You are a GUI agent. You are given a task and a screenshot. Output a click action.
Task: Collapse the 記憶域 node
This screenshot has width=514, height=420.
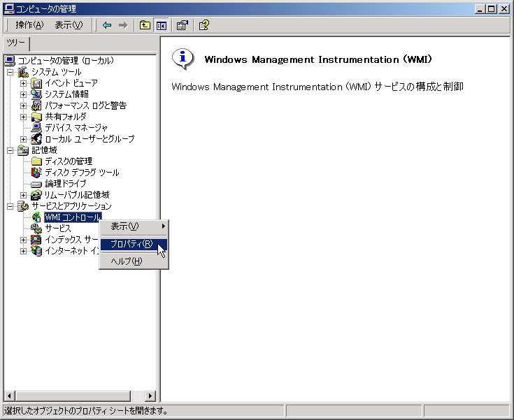tap(10, 150)
